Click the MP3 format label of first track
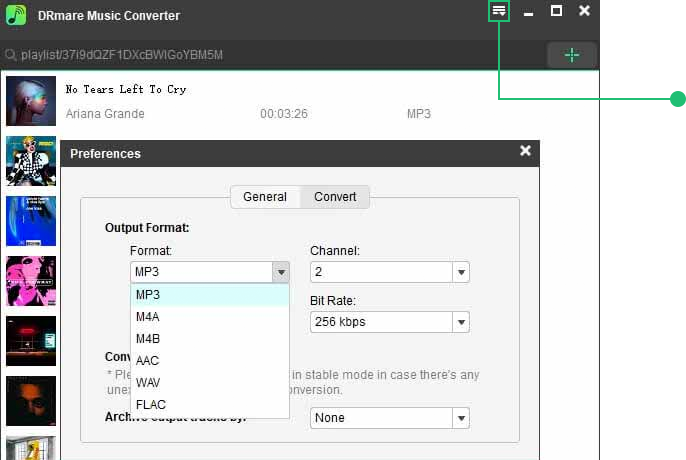The height and width of the screenshot is (460, 686). [419, 114]
